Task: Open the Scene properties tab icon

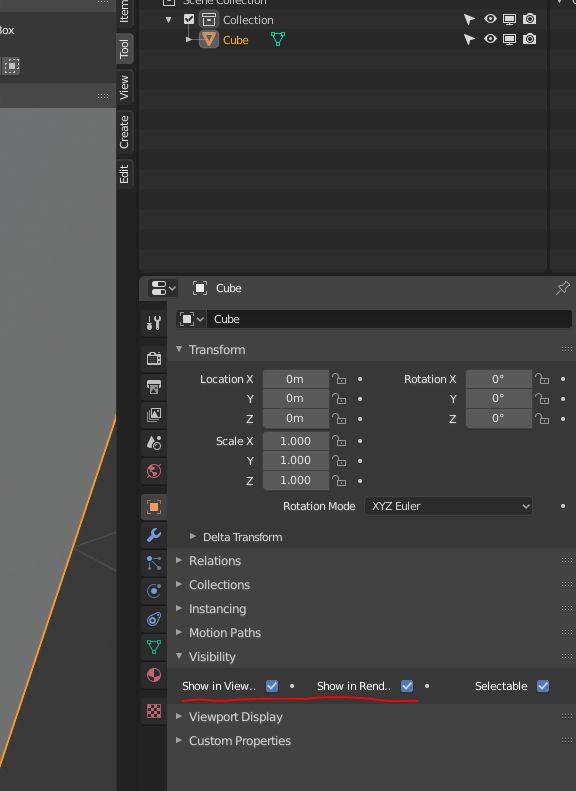Action: point(154,443)
